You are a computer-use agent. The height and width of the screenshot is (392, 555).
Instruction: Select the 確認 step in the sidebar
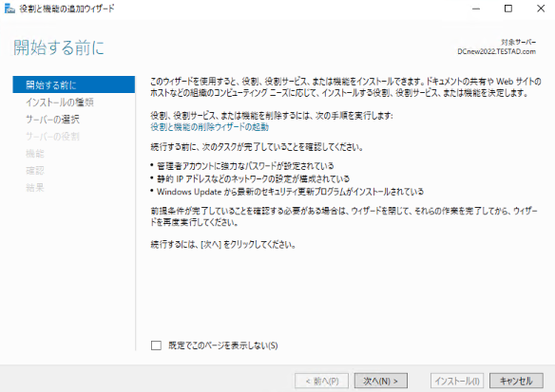(34, 171)
